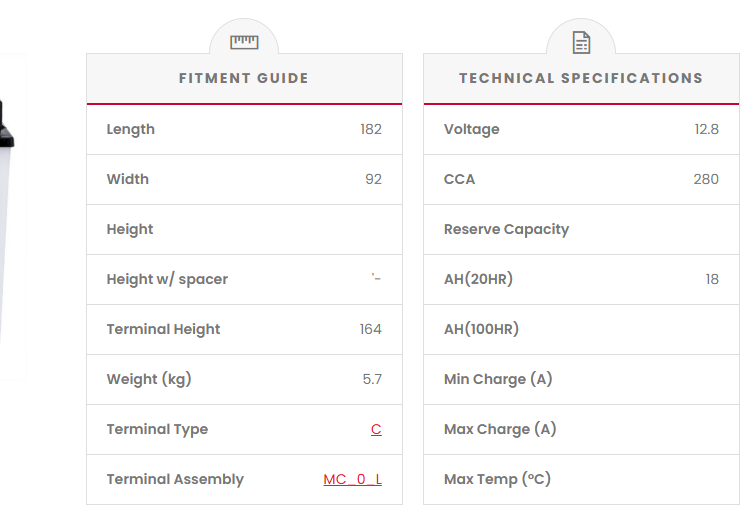
Task: Click the Width value 92
Action: pyautogui.click(x=373, y=179)
